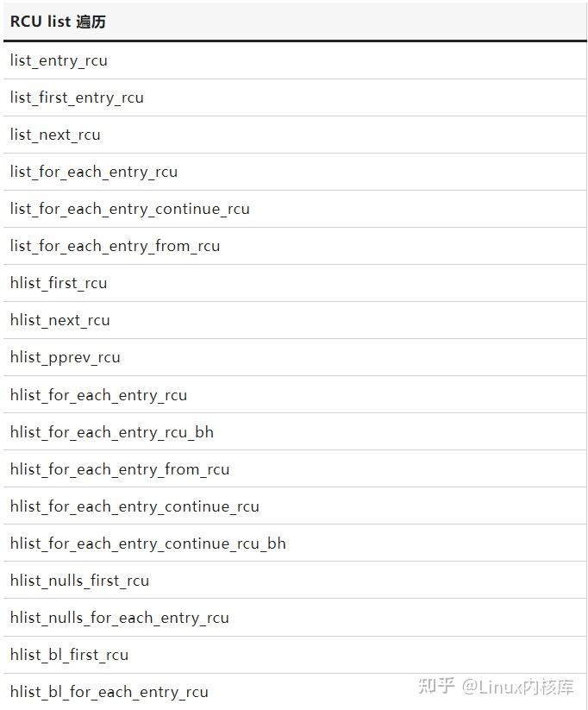
Task: Click the list_next_rcu table row
Action: pos(55,135)
